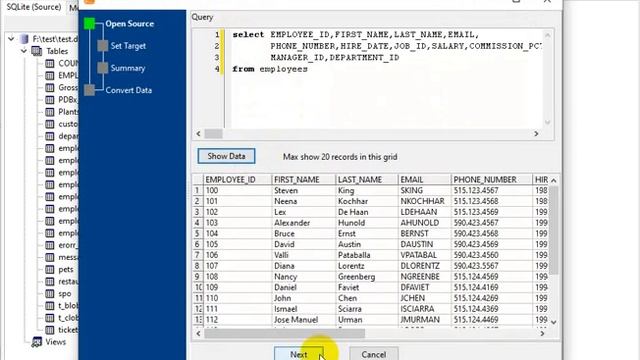Click the Tables folder icon
Image resolution: width=640 pixels, height=360 pixels.
click(x=37, y=51)
